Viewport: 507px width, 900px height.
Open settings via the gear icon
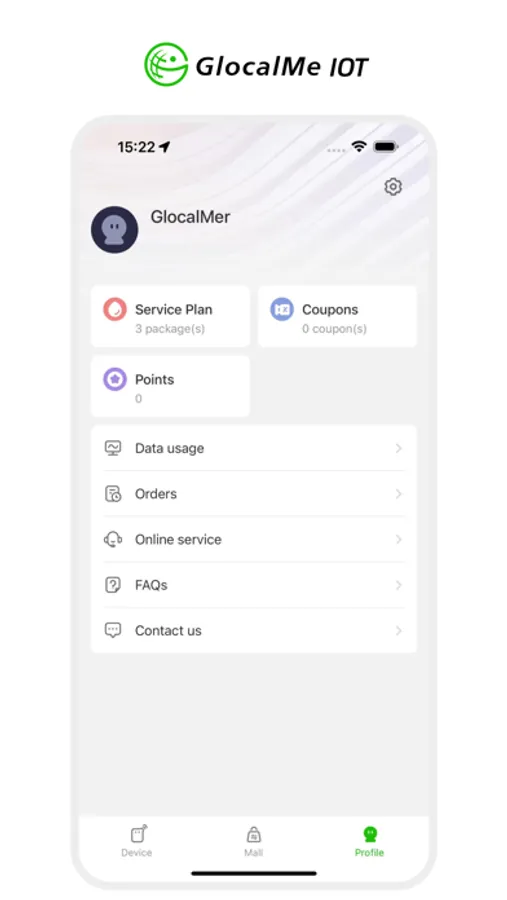click(393, 187)
